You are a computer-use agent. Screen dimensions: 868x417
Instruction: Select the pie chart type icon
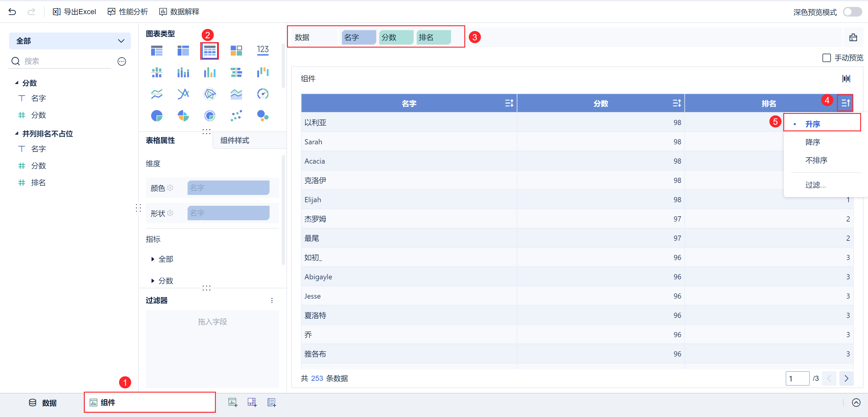157,116
